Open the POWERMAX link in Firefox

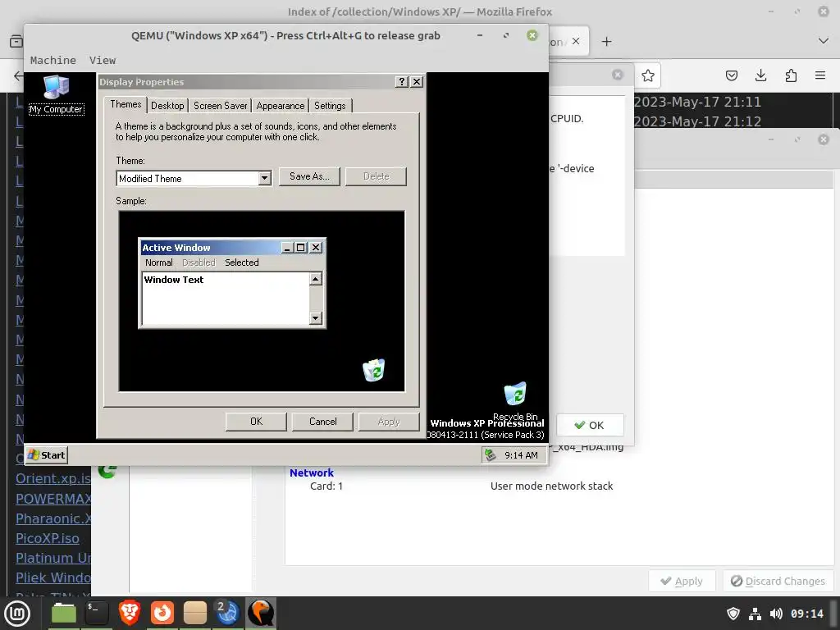click(53, 499)
